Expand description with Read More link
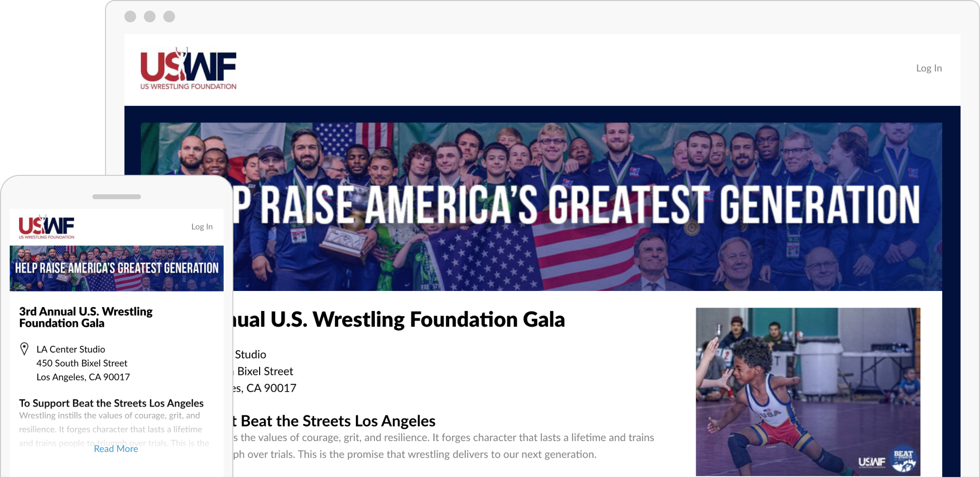This screenshot has height=478, width=980. [x=116, y=449]
